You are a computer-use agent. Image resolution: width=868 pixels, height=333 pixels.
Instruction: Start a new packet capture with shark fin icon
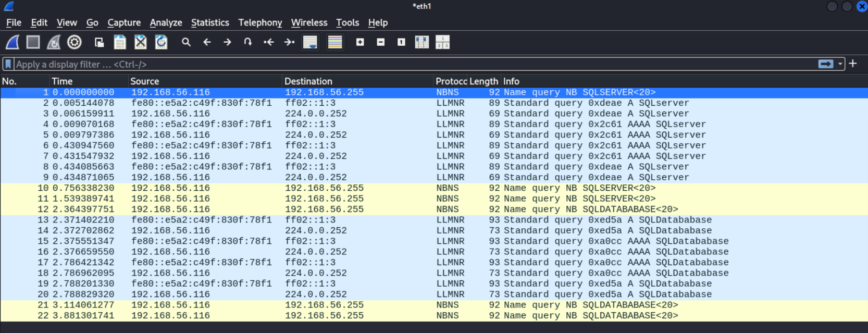pyautogui.click(x=13, y=42)
